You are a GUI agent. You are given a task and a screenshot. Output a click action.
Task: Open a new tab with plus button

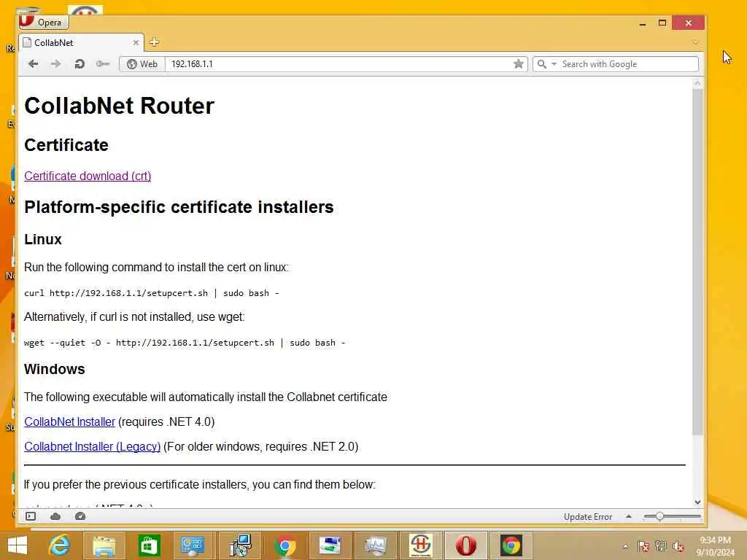click(154, 42)
